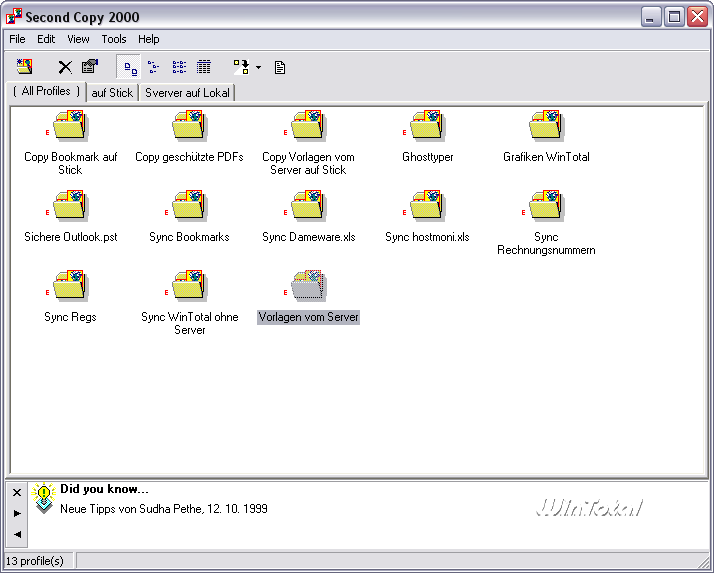Show next tip with right arrow
This screenshot has width=714, height=573.
point(17,513)
